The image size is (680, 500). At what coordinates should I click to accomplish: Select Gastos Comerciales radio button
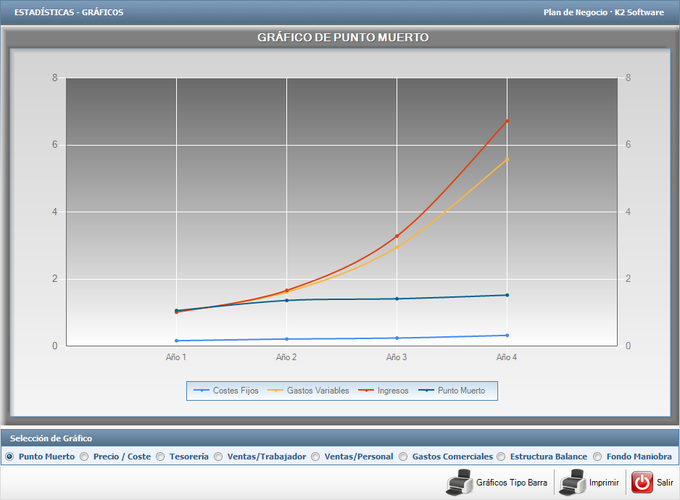(x=403, y=457)
